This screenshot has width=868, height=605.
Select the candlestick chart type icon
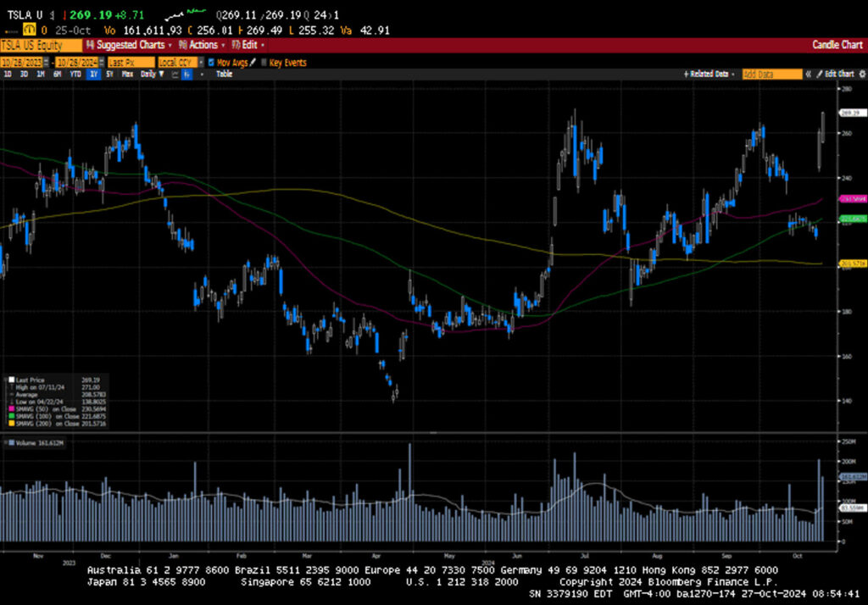pyautogui.click(x=186, y=75)
